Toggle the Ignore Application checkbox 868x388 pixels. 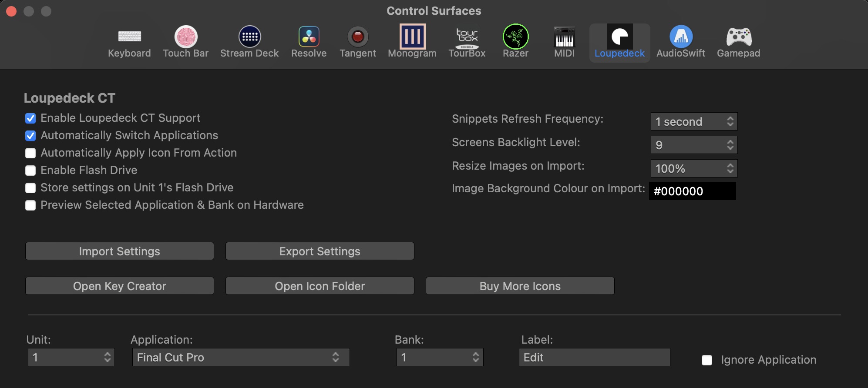(707, 360)
